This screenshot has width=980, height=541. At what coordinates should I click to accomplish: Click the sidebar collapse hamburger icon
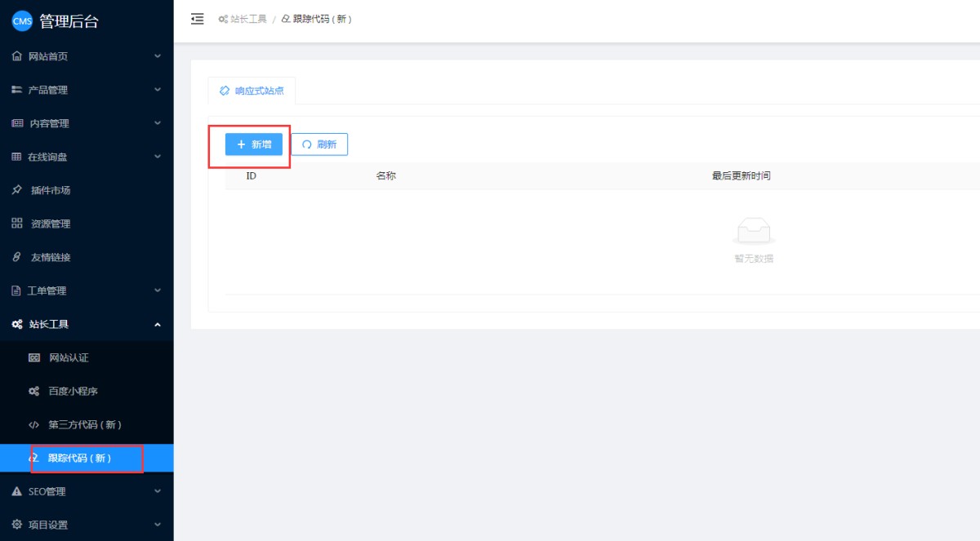197,19
